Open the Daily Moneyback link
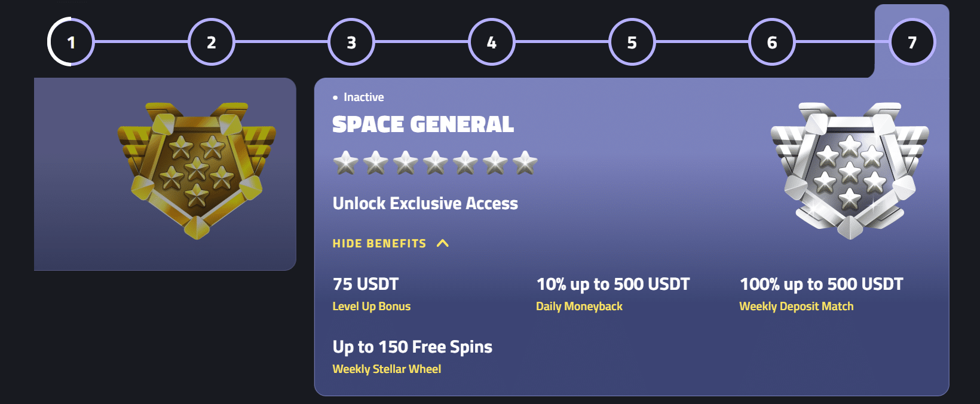The width and height of the screenshot is (980, 404). [579, 306]
